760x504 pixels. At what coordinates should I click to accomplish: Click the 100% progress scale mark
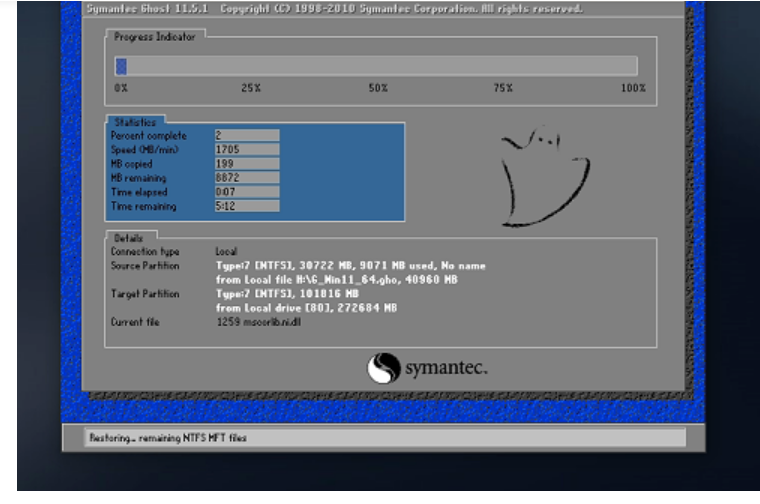[x=633, y=88]
